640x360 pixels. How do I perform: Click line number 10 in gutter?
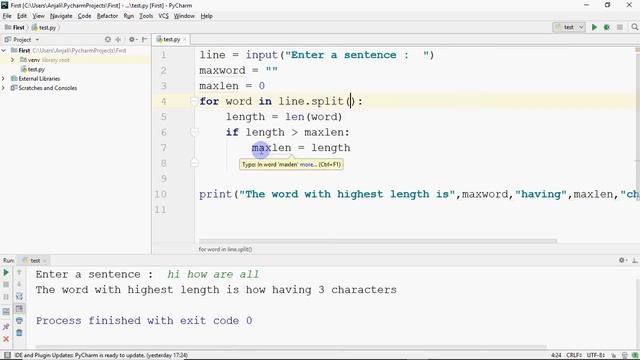pos(161,194)
